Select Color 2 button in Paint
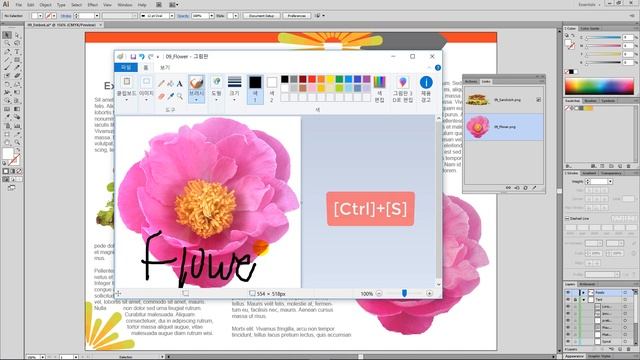This screenshot has height=360, width=640. coord(272,89)
